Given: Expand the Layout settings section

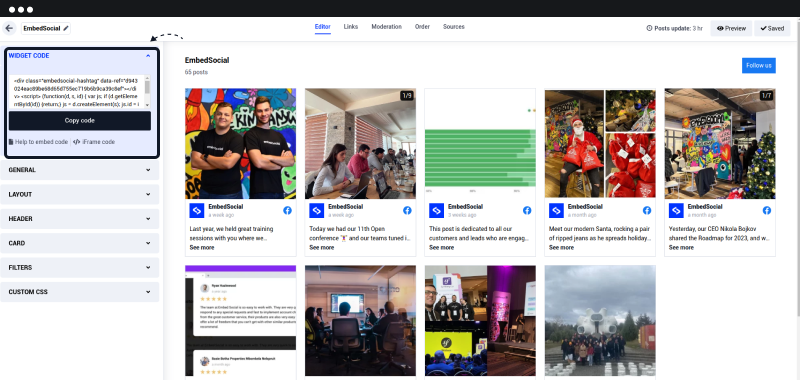Looking at the screenshot, I should point(80,194).
